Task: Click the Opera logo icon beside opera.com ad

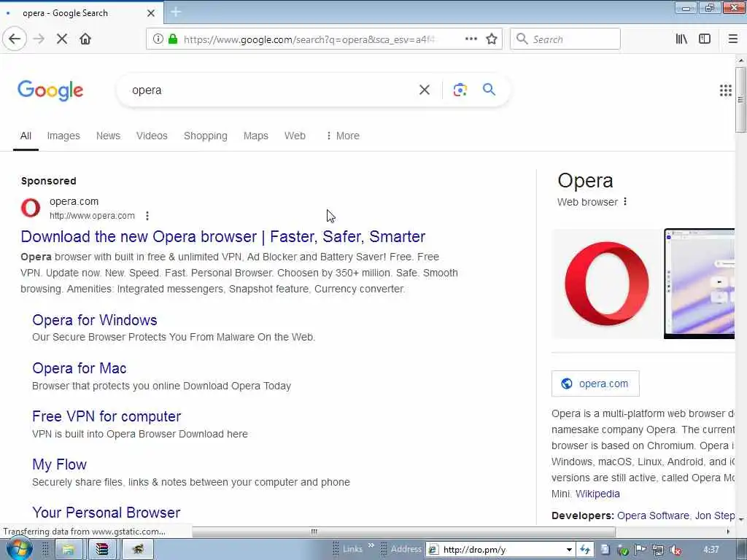Action: point(31,208)
